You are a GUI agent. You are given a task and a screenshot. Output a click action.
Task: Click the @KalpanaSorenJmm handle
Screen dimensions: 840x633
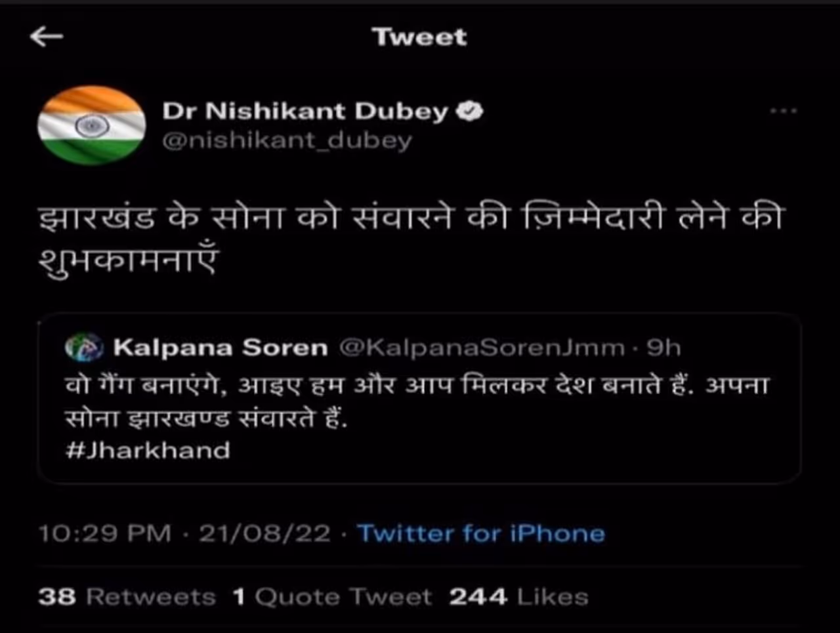(482, 347)
